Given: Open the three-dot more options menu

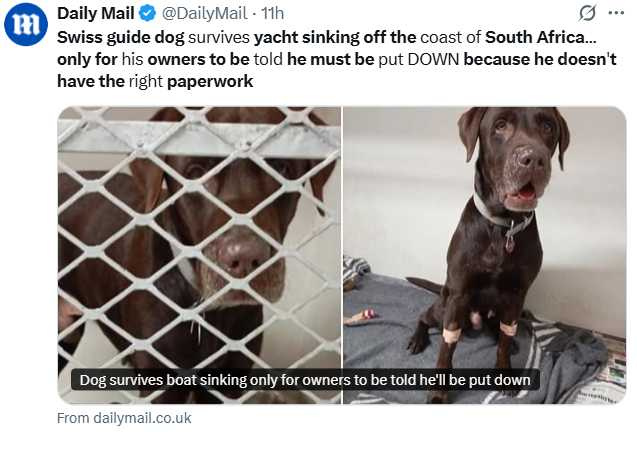Looking at the screenshot, I should click(616, 13).
